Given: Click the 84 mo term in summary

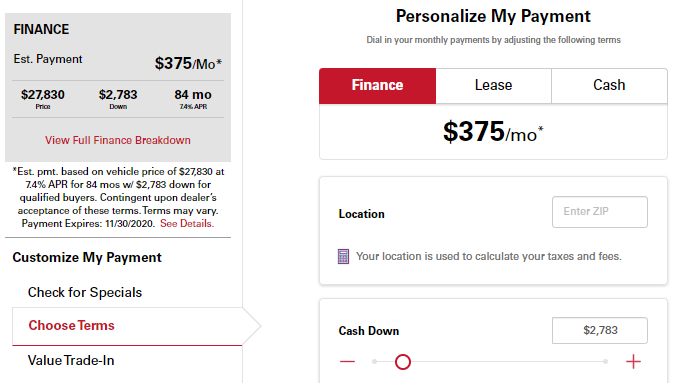Looking at the screenshot, I should 193,95.
